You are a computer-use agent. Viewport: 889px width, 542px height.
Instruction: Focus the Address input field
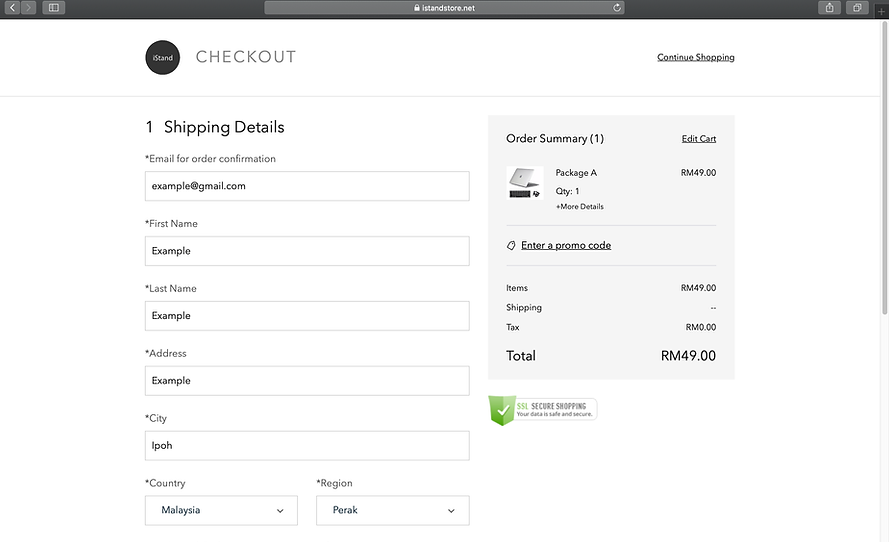click(x=307, y=381)
